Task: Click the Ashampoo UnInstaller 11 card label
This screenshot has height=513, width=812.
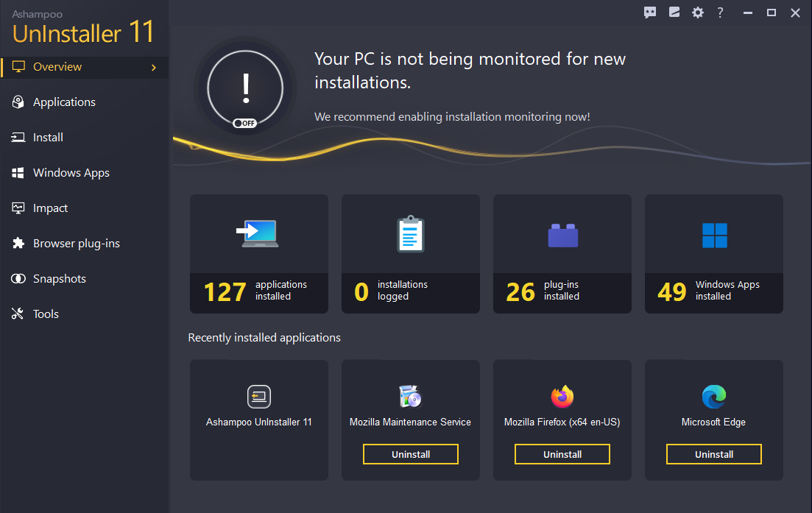Action: click(259, 422)
